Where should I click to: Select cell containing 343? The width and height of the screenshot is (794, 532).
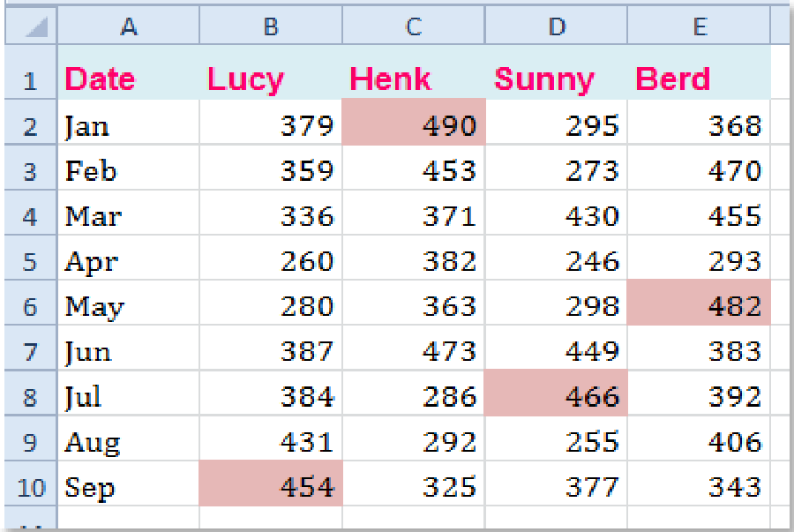pos(699,483)
